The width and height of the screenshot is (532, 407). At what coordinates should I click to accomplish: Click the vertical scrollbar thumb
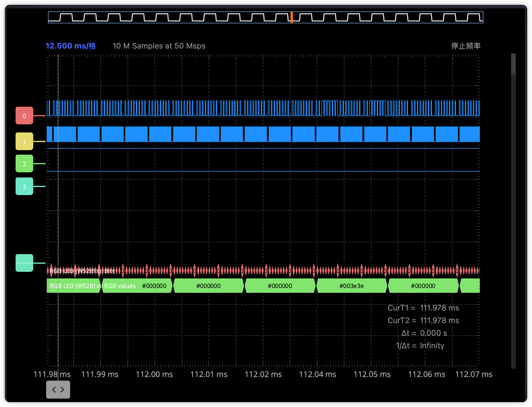click(x=513, y=64)
